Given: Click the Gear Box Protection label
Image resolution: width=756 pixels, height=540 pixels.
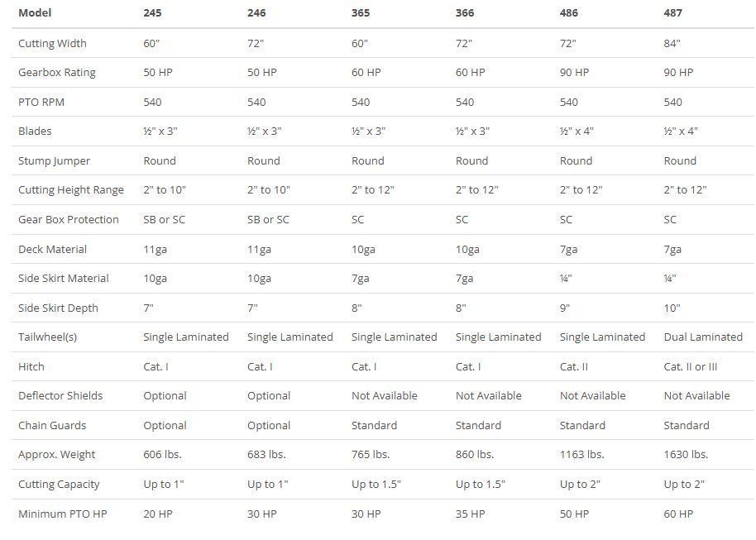Looking at the screenshot, I should (x=69, y=220).
